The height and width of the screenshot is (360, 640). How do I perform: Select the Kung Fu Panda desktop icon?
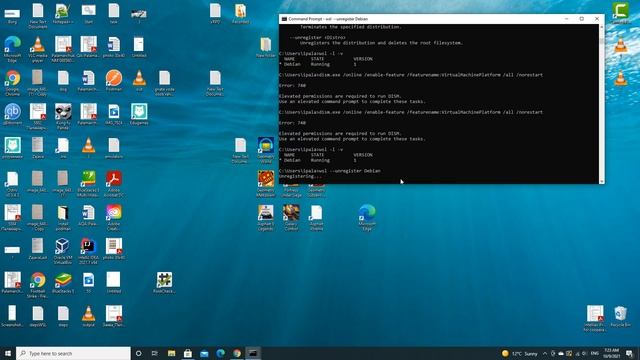point(63,116)
